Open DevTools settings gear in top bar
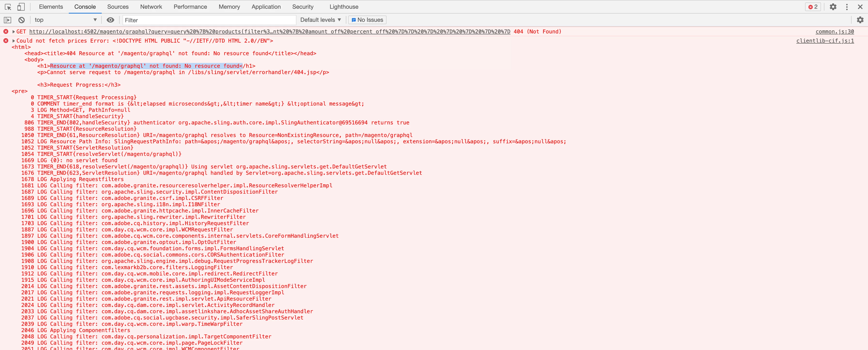The height and width of the screenshot is (350, 868). [833, 7]
